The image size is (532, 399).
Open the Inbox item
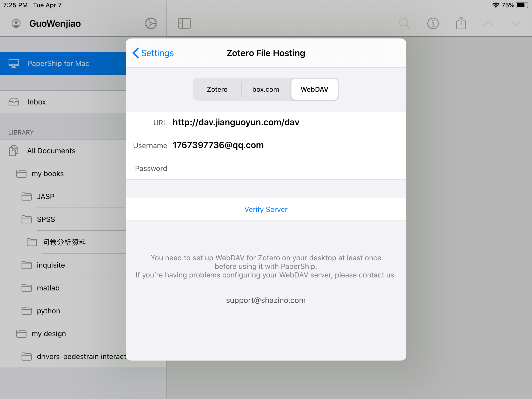tap(37, 102)
